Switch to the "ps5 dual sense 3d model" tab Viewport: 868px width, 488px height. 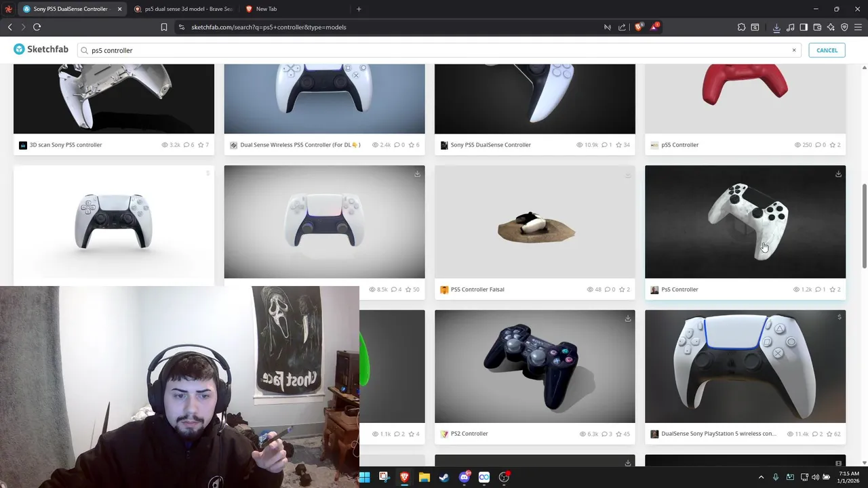182,9
